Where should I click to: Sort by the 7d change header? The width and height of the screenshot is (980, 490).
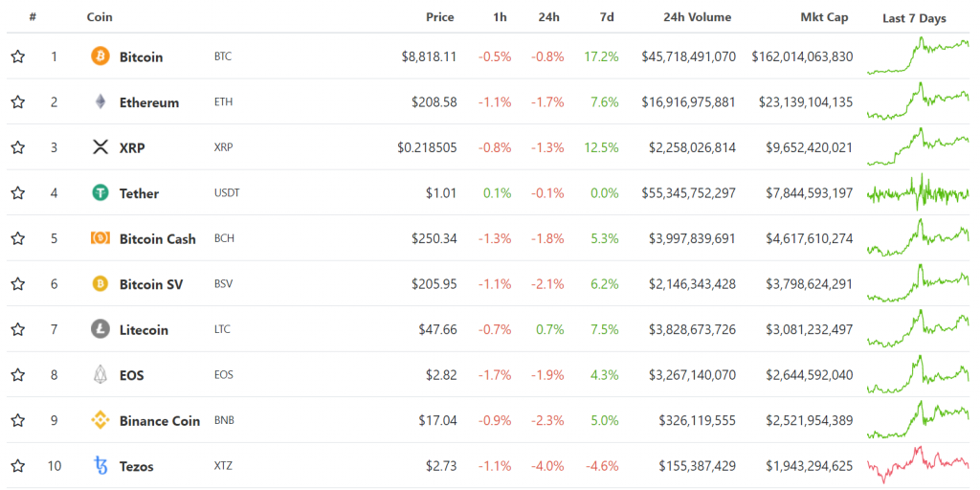tap(607, 17)
